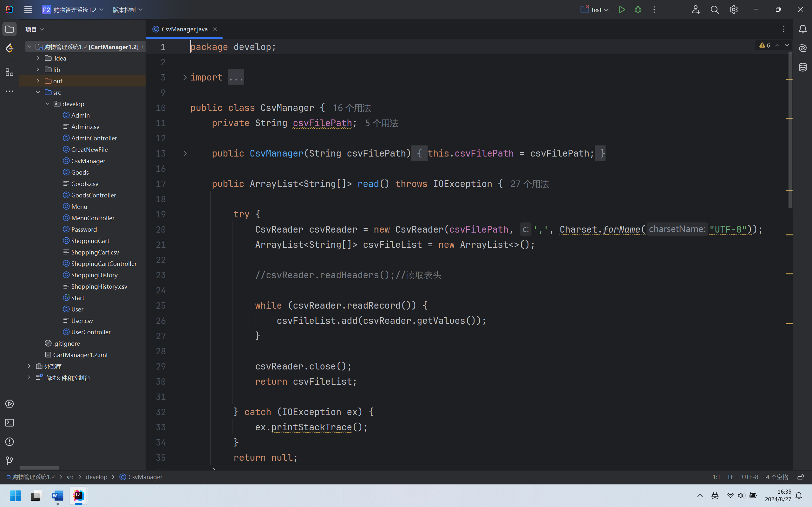Click the Debug bug icon
This screenshot has width=812, height=507.
(638, 10)
